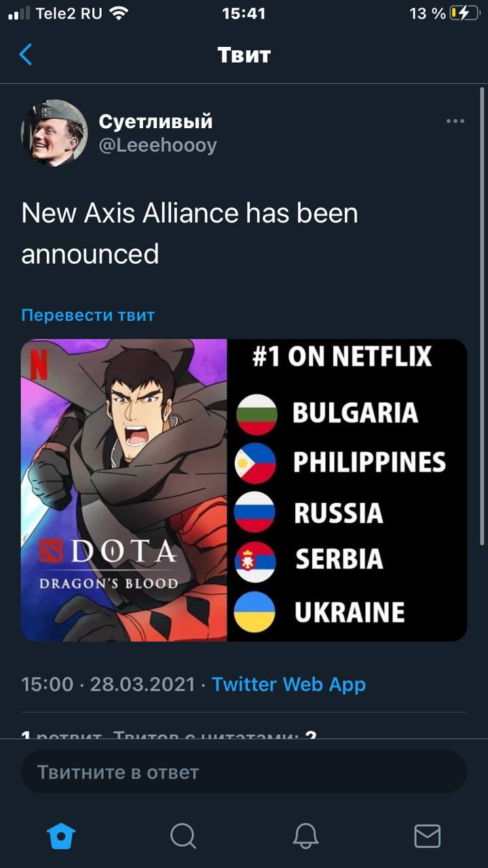Tap the Netflix N logo in image

click(39, 363)
